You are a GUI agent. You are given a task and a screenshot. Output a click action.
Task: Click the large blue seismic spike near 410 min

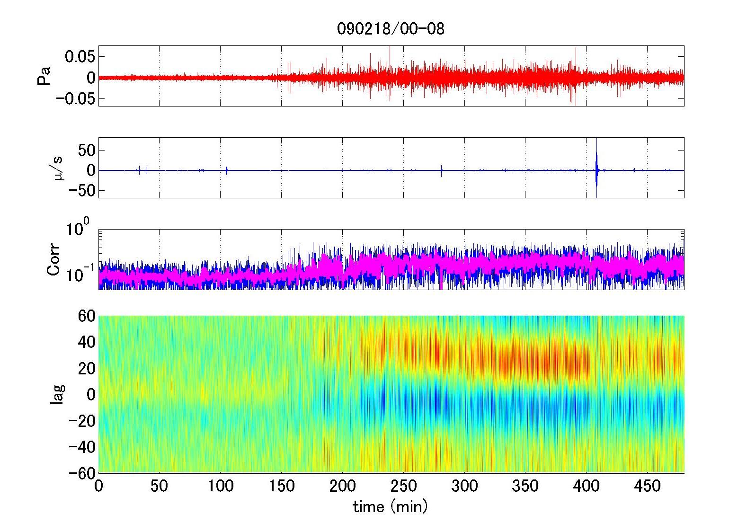(597, 168)
